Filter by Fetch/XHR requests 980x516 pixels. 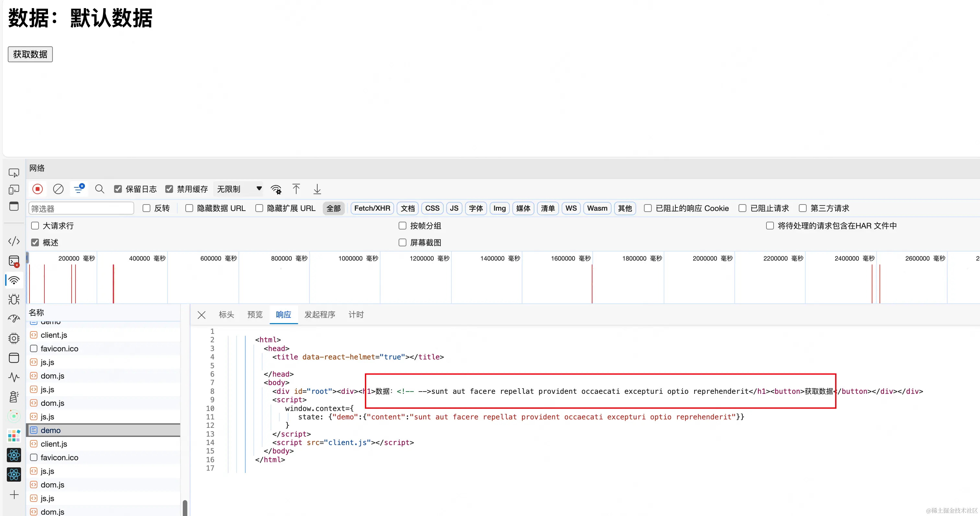coord(372,208)
